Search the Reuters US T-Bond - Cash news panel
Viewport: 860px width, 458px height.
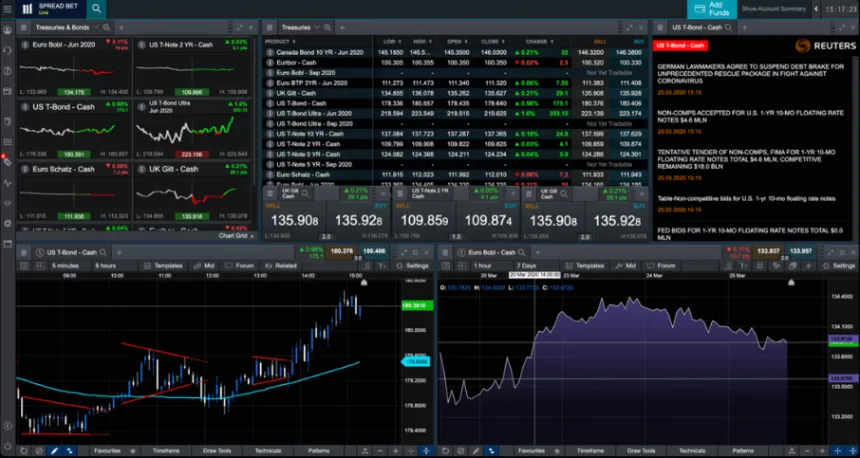[x=728, y=27]
